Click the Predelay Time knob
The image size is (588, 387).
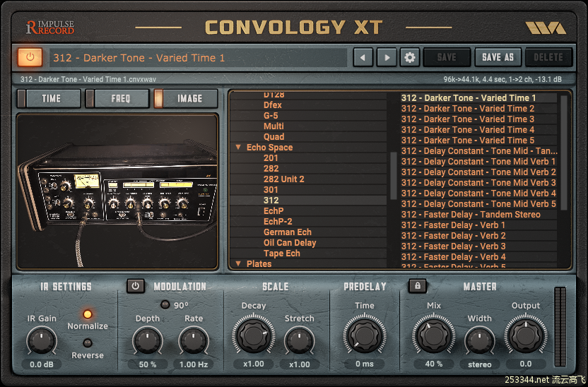pyautogui.click(x=365, y=335)
